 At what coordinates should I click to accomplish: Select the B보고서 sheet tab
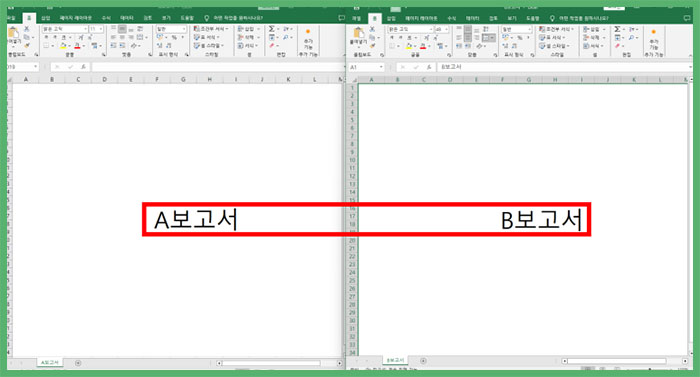tap(395, 360)
